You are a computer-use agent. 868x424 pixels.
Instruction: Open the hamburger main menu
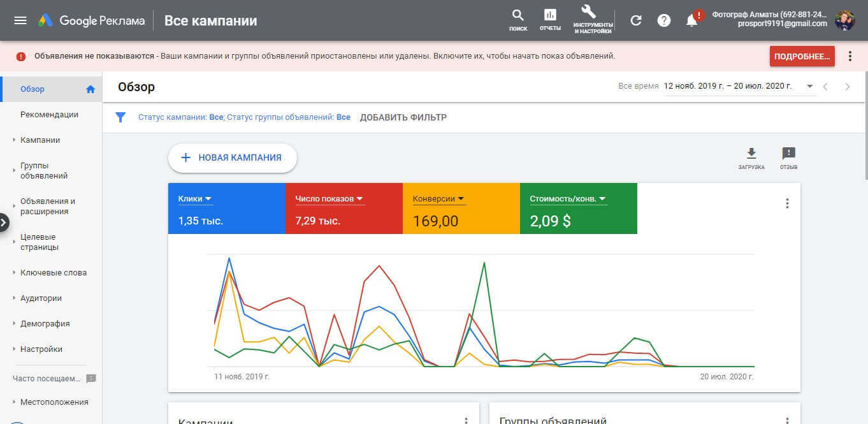point(20,20)
